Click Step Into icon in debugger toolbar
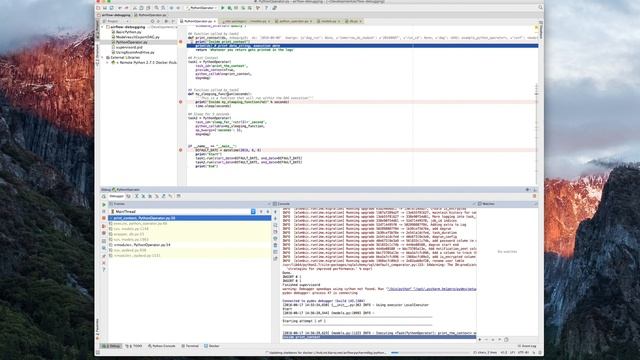 (143, 196)
